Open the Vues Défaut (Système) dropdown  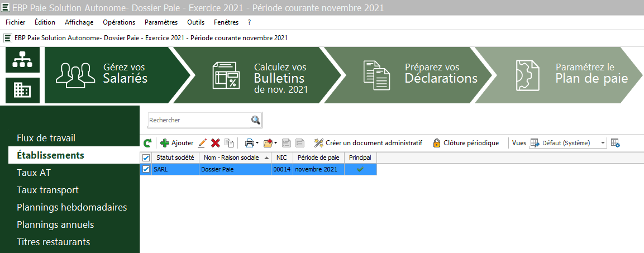click(567, 143)
